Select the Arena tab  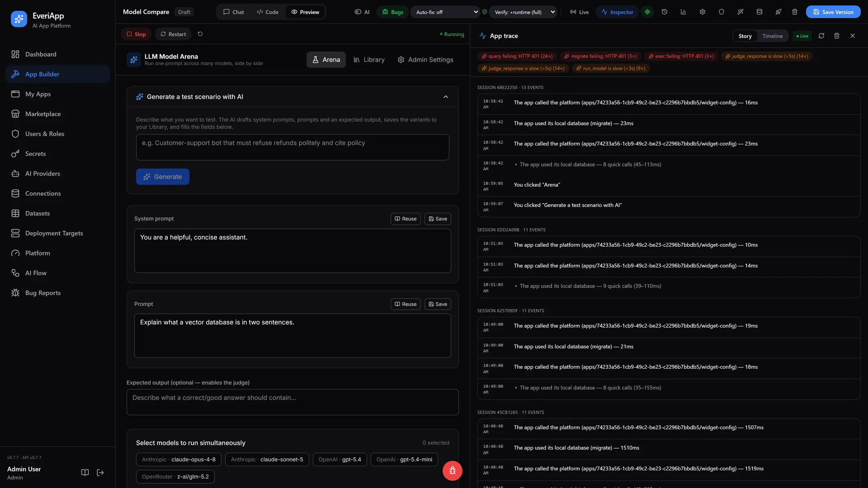(326, 60)
